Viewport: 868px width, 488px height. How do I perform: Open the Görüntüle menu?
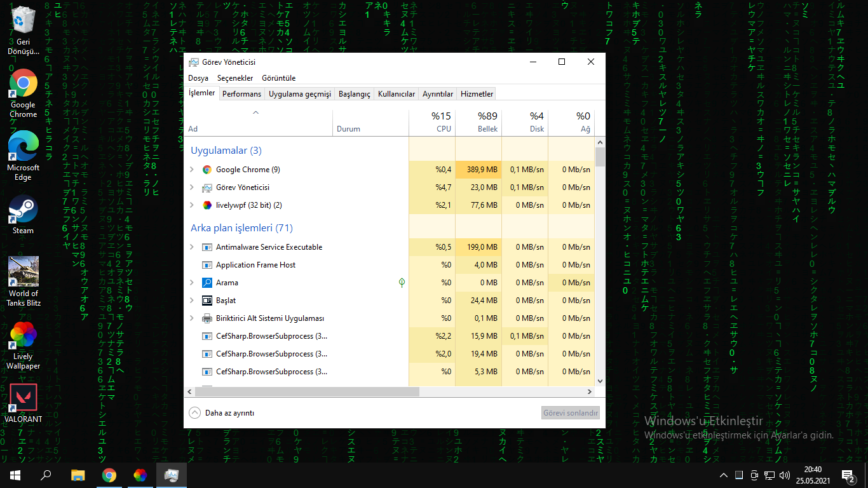point(279,78)
